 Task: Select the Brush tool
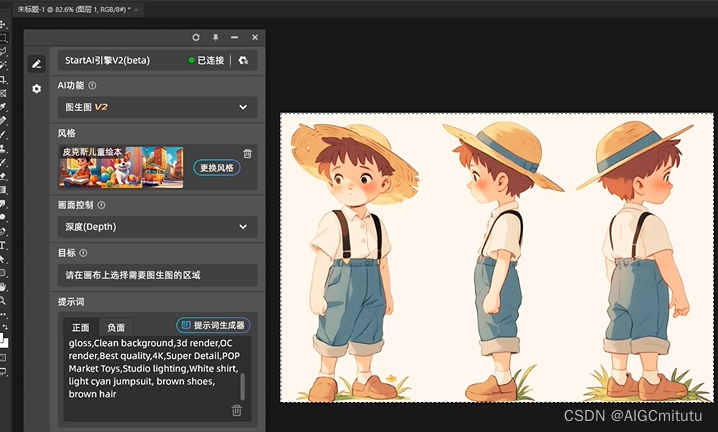point(3,135)
